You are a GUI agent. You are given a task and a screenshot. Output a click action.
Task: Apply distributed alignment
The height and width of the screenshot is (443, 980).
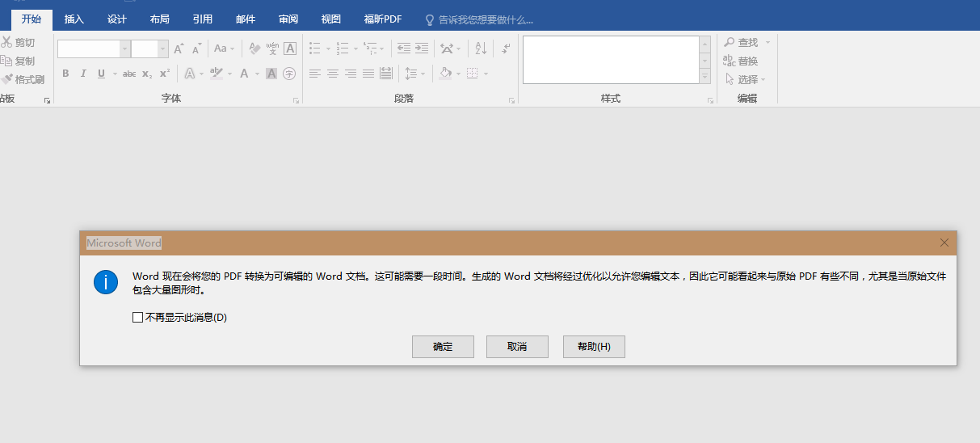click(386, 74)
